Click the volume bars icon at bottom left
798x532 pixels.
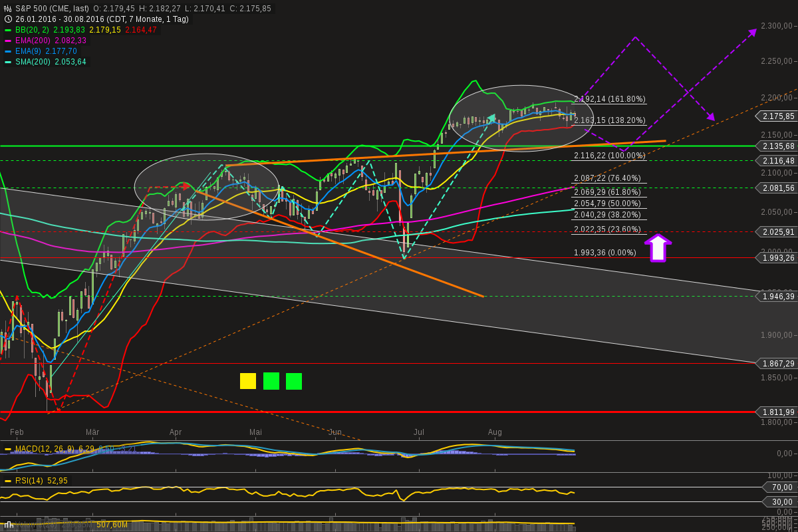click(x=8, y=525)
